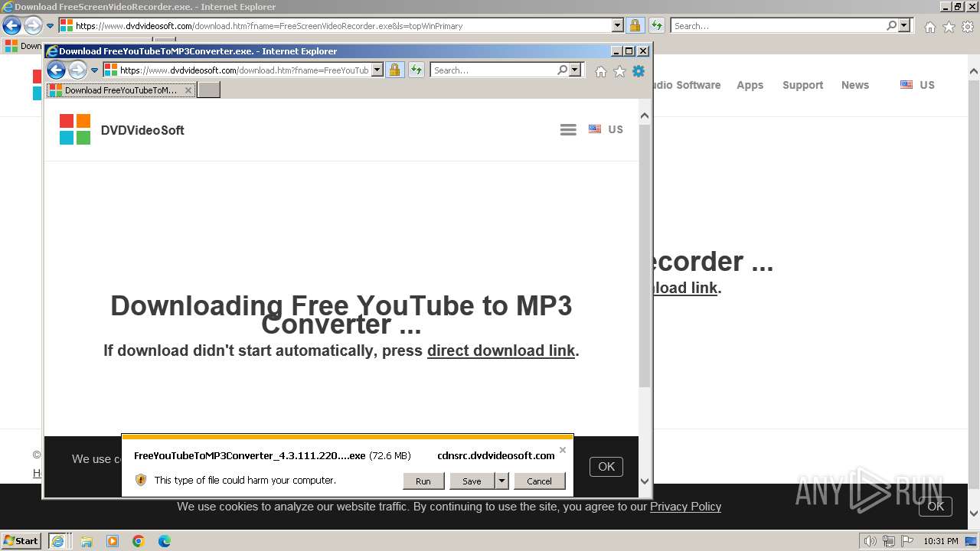Expand address bar dropdown in background window
This screenshot has height=551, width=980.
point(618,25)
